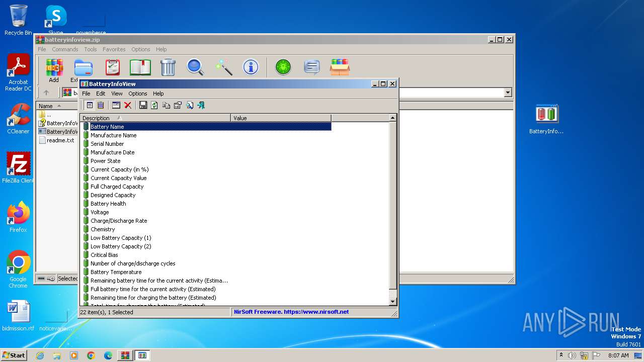Click WinRAR Delete trash can icon

[x=168, y=67]
